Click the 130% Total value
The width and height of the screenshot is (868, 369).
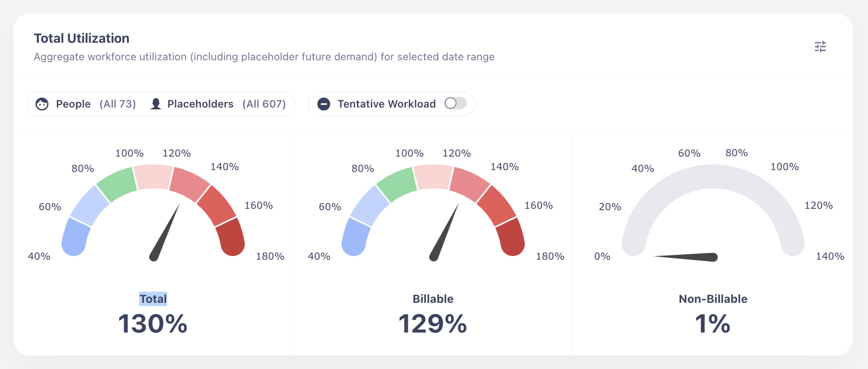(x=153, y=324)
